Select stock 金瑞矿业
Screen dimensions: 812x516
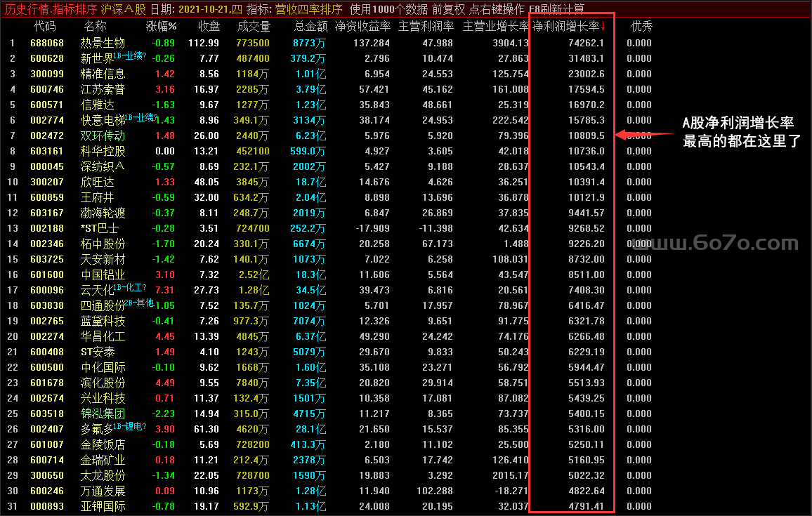[103, 460]
